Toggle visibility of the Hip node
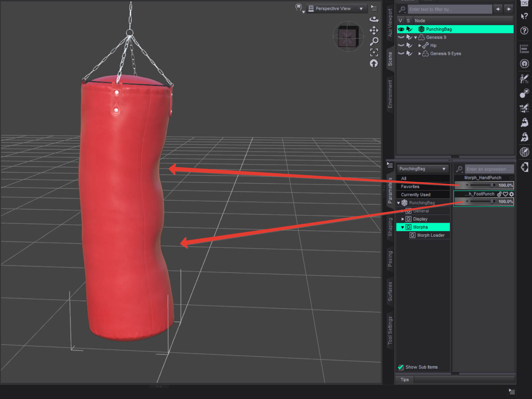The image size is (532, 399). pos(401,45)
